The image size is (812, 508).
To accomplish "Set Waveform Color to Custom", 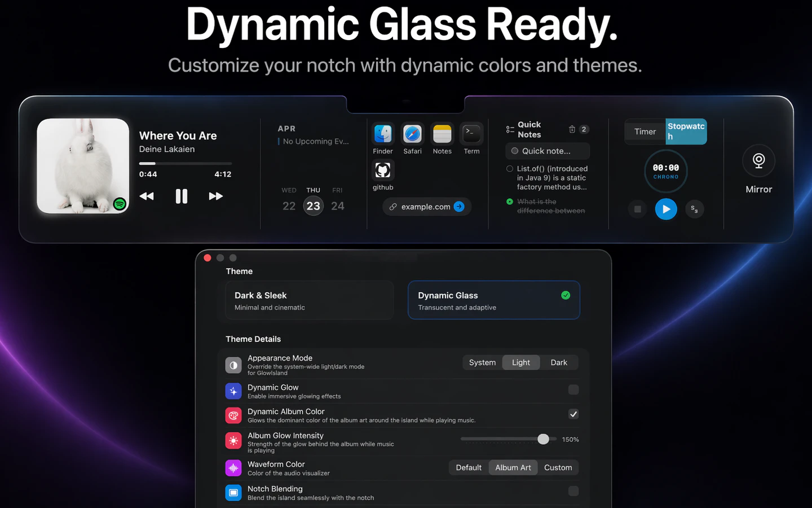I will 558,467.
